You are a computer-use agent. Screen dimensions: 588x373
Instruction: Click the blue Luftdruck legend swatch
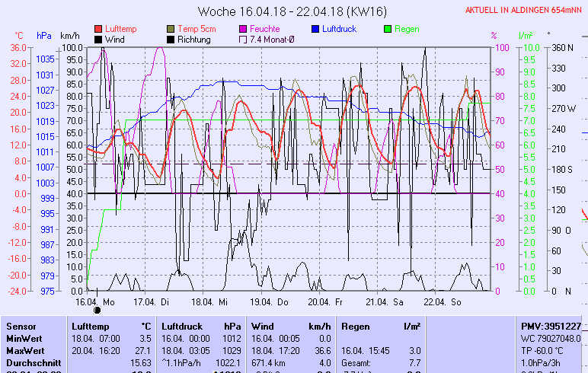[x=315, y=29]
